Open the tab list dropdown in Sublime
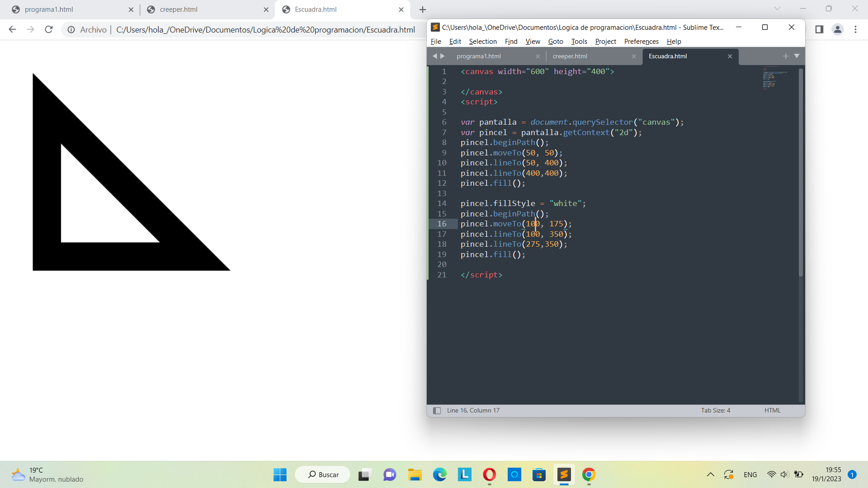Image resolution: width=868 pixels, height=488 pixels. [x=797, y=56]
